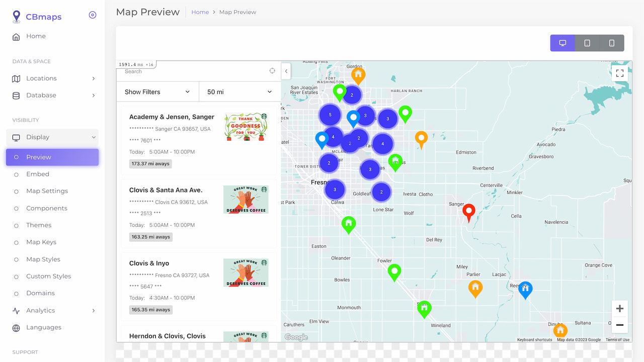Image resolution: width=644 pixels, height=362 pixels.
Task: Expand the Display section chevron
Action: pos(94,137)
